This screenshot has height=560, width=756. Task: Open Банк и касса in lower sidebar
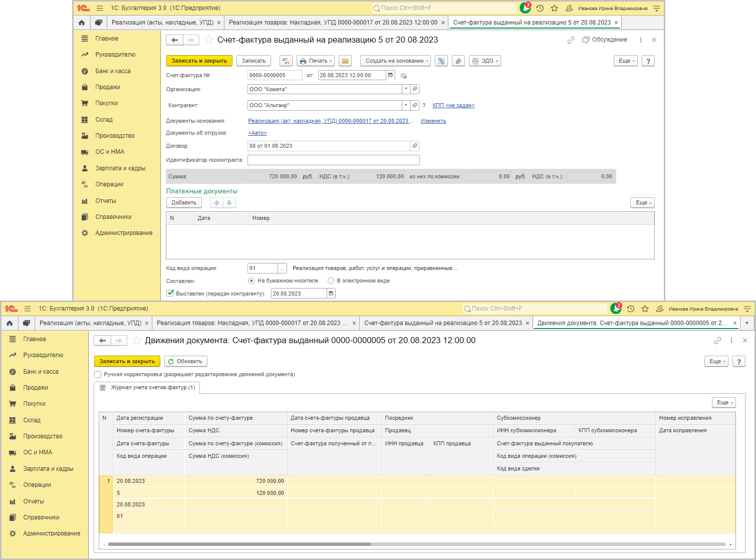(x=41, y=372)
